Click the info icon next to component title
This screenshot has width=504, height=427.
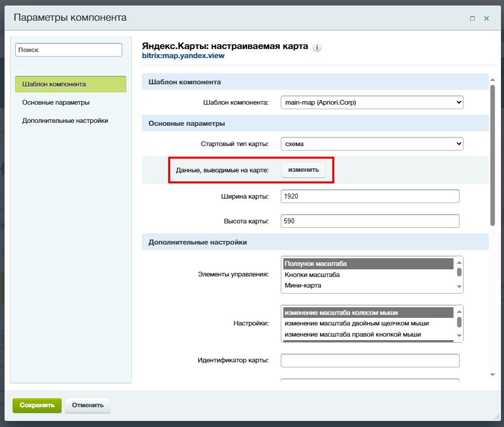point(317,48)
